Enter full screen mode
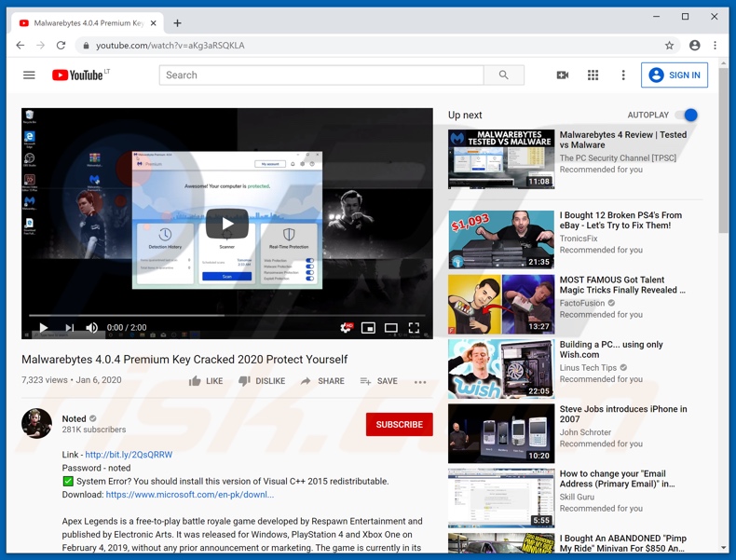 [x=414, y=328]
